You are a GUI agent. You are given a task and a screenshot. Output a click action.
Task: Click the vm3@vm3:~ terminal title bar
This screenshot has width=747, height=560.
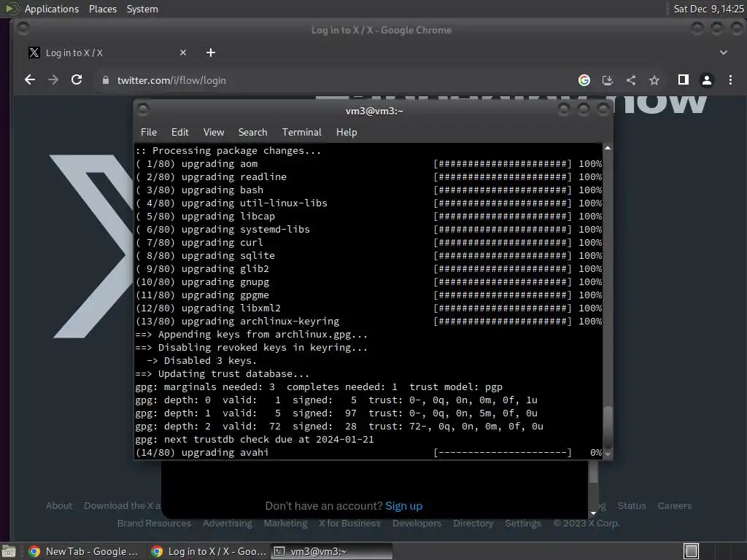[374, 111]
